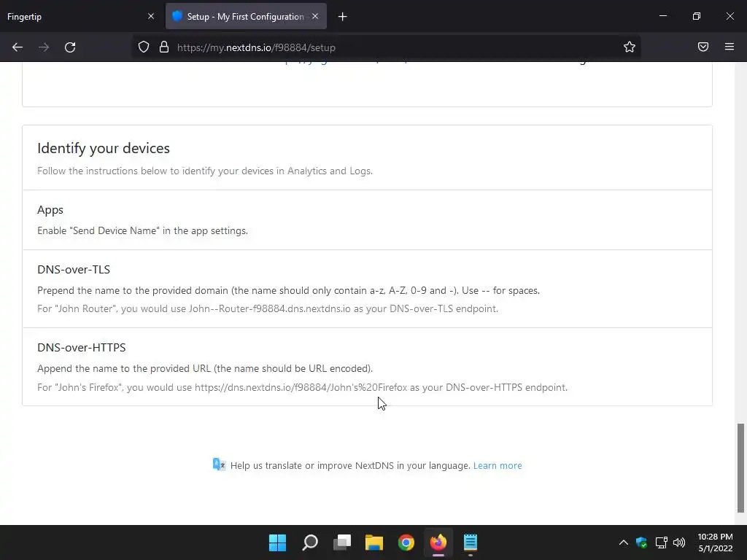
Task: Click the John--Router-f98884.dns.nextdns.io example text
Action: pyautogui.click(x=270, y=308)
